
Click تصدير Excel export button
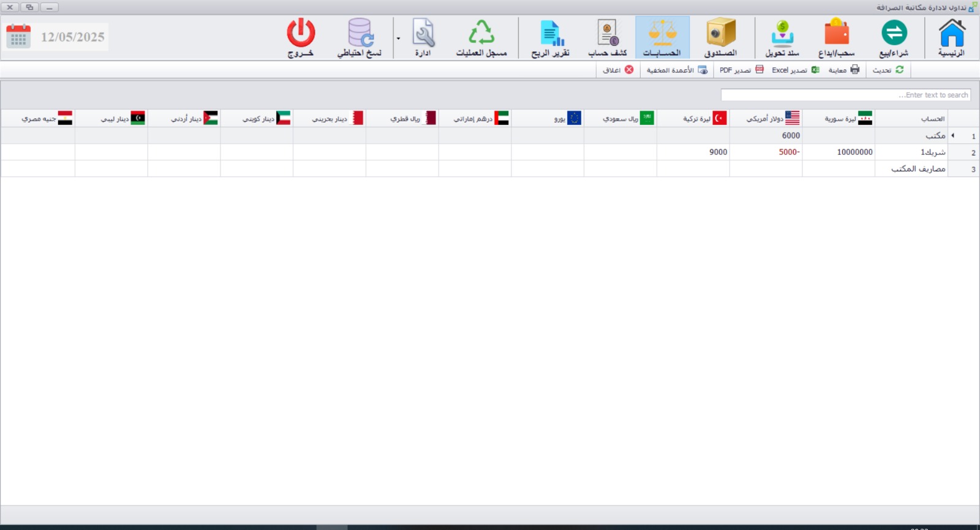click(795, 70)
